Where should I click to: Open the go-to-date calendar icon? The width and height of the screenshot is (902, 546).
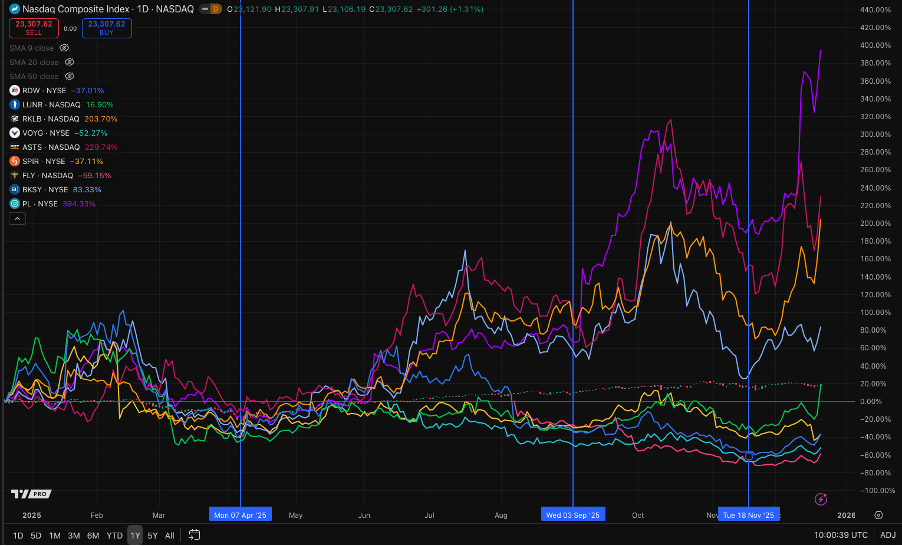194,535
